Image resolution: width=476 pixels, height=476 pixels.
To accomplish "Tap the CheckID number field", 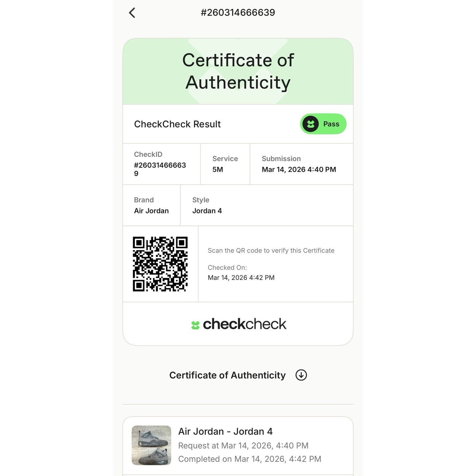I will pos(162,164).
